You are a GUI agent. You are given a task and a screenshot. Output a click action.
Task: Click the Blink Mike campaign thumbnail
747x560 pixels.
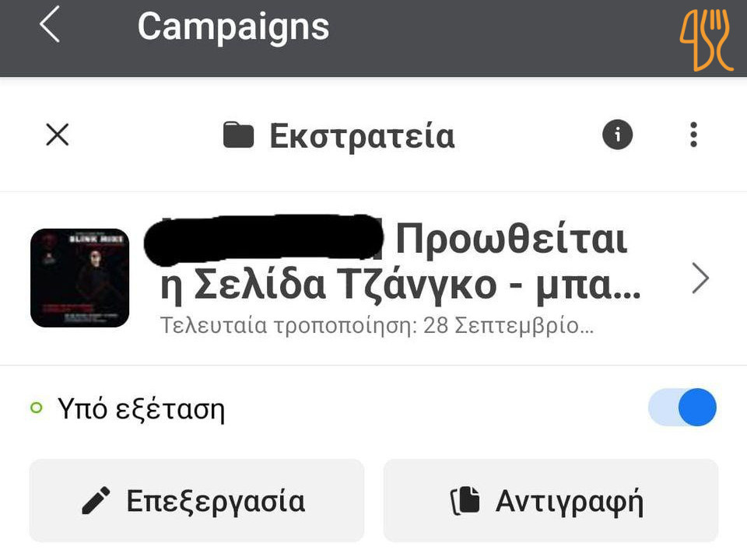point(80,278)
